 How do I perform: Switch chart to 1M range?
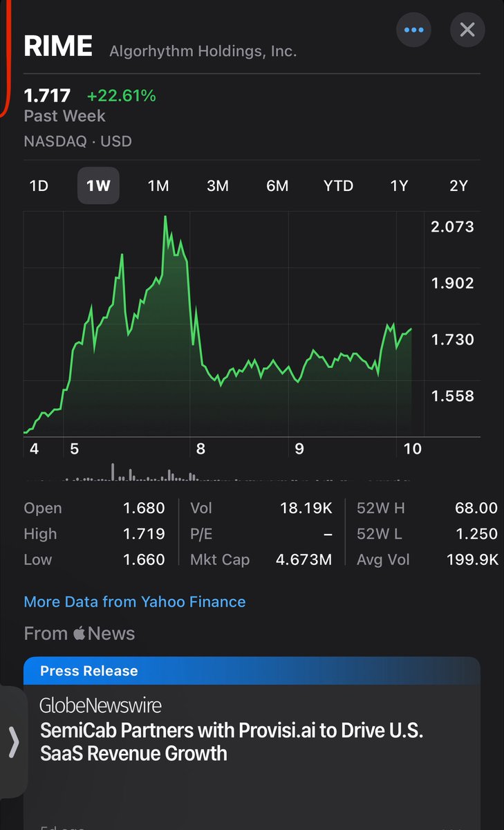158,186
